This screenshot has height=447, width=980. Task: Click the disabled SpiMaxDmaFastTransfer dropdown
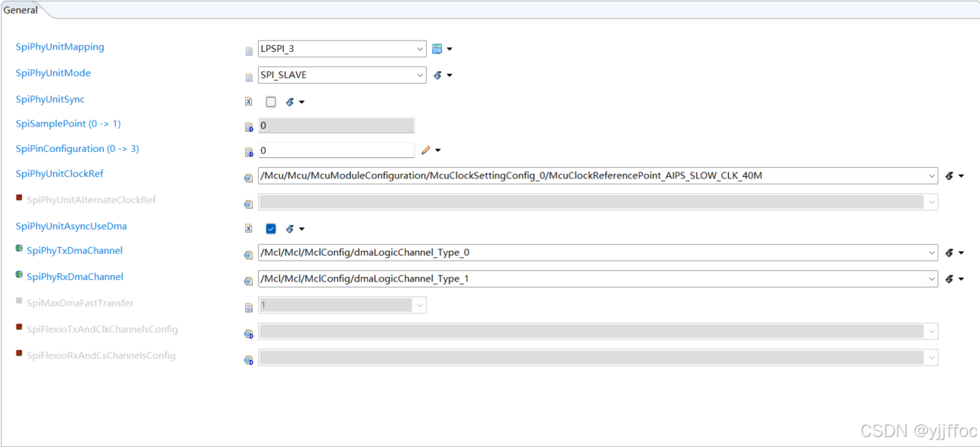point(342,305)
